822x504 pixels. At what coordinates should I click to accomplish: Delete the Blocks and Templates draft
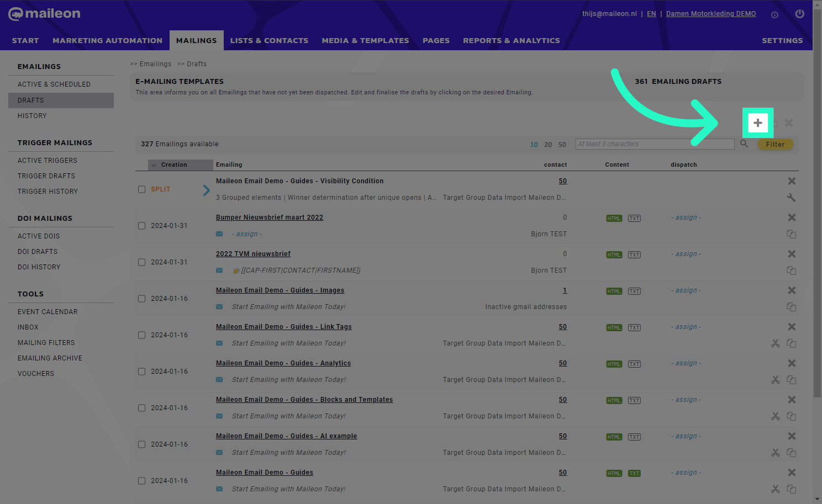click(x=792, y=400)
